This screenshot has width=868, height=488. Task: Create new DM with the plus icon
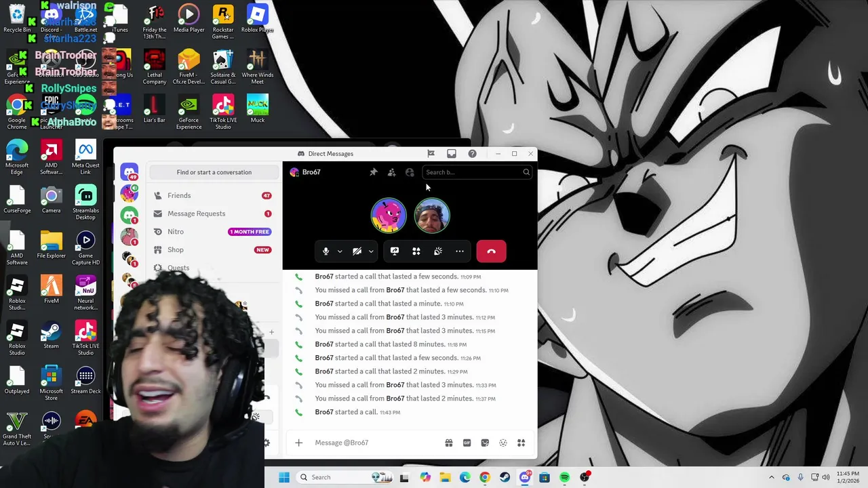(271, 332)
